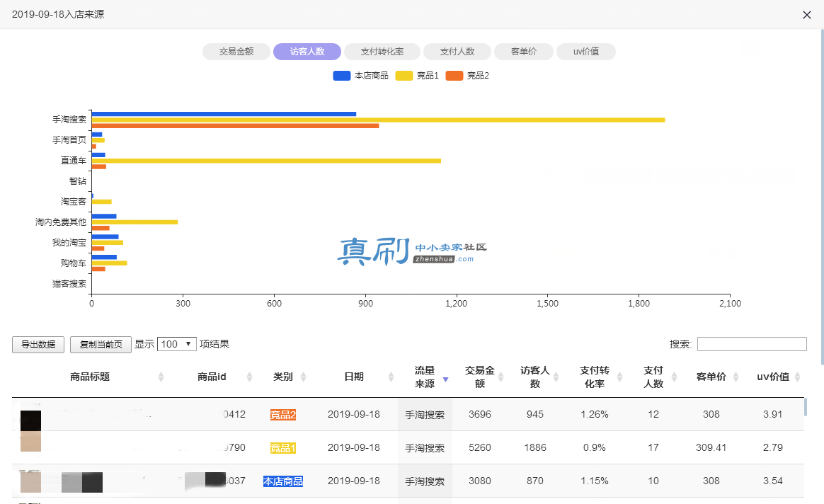Click sort arrows beside 类别 header
Image resolution: width=824 pixels, height=504 pixels.
(x=303, y=377)
